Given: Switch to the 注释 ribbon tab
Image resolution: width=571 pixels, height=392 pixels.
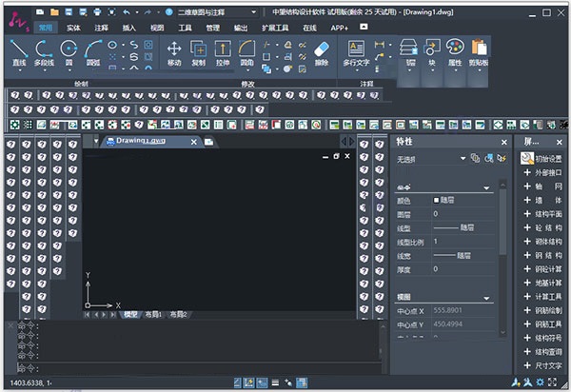Looking at the screenshot, I should (101, 29).
